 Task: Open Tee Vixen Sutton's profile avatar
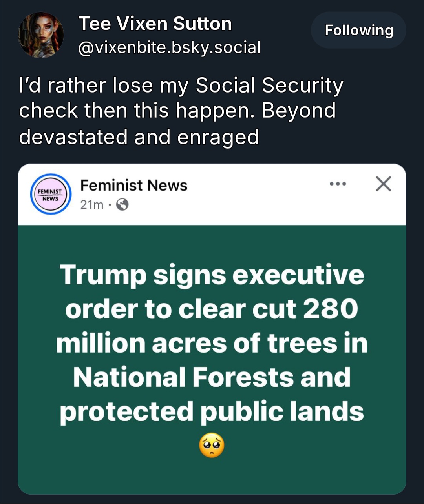(x=41, y=35)
